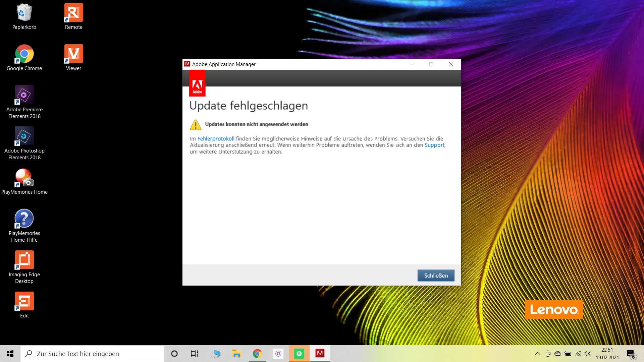Show hidden system tray icons
644x362 pixels.
537,354
